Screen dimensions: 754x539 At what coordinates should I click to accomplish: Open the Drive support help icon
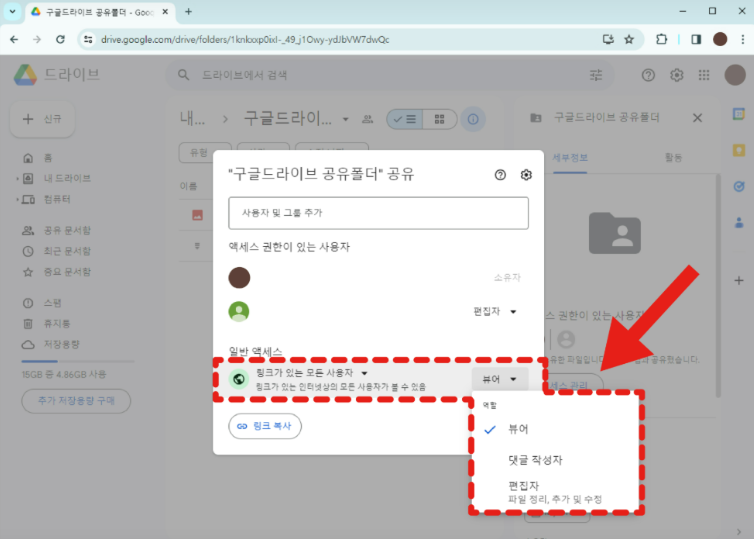pyautogui.click(x=648, y=75)
